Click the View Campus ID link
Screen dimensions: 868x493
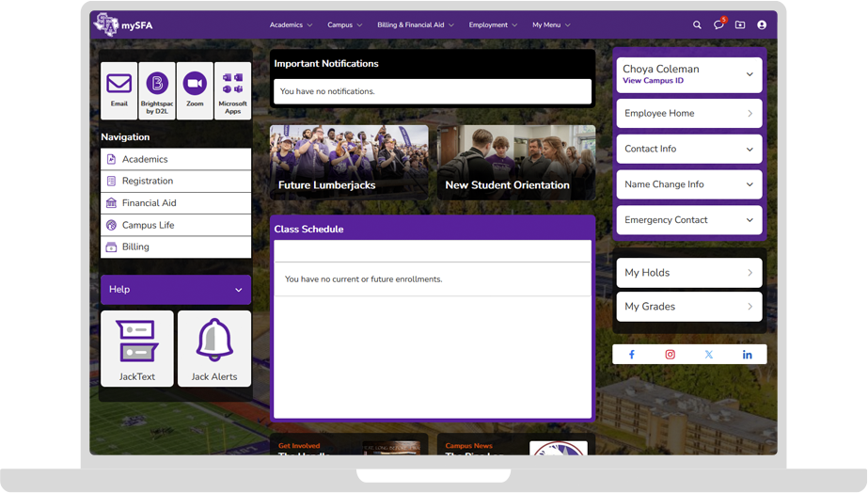pos(653,81)
